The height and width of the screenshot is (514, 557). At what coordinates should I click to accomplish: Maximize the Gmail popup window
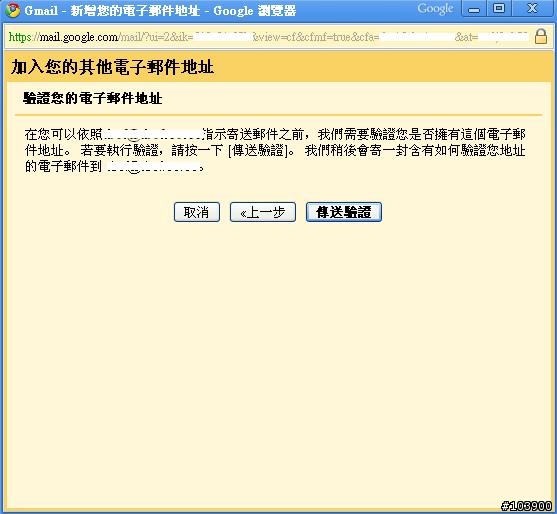(499, 9)
